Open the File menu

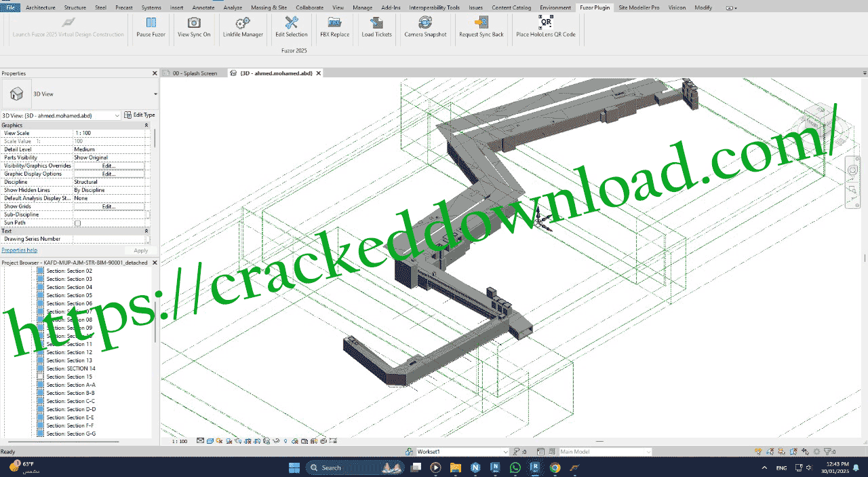click(x=10, y=7)
